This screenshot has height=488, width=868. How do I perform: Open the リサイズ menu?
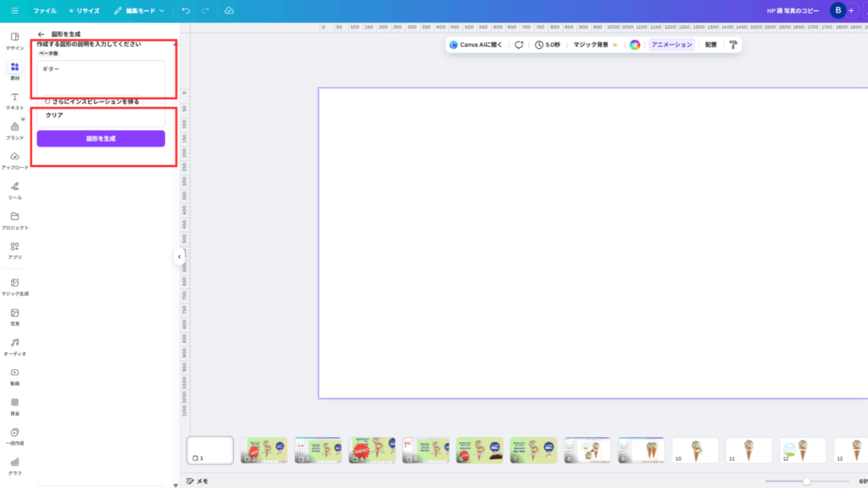pyautogui.click(x=84, y=11)
